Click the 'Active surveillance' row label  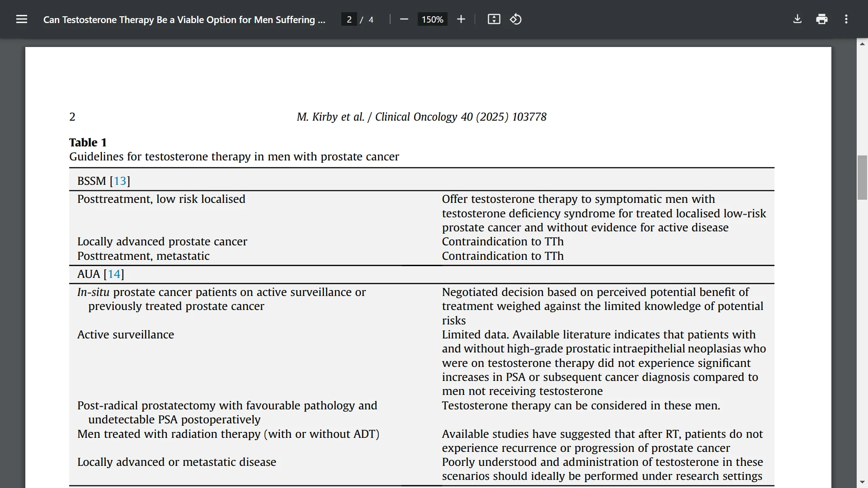126,335
